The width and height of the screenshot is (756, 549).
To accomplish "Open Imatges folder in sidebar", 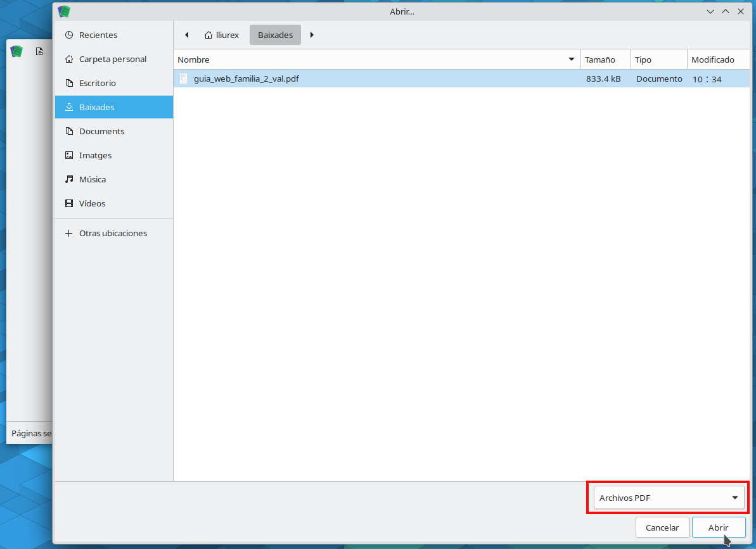I will tap(114, 155).
